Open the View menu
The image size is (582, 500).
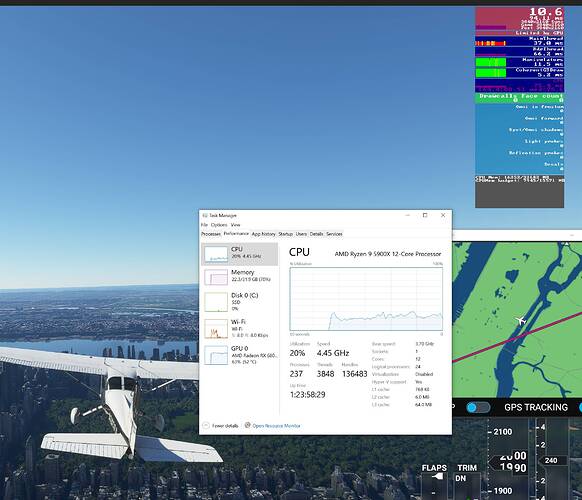pyautogui.click(x=235, y=225)
